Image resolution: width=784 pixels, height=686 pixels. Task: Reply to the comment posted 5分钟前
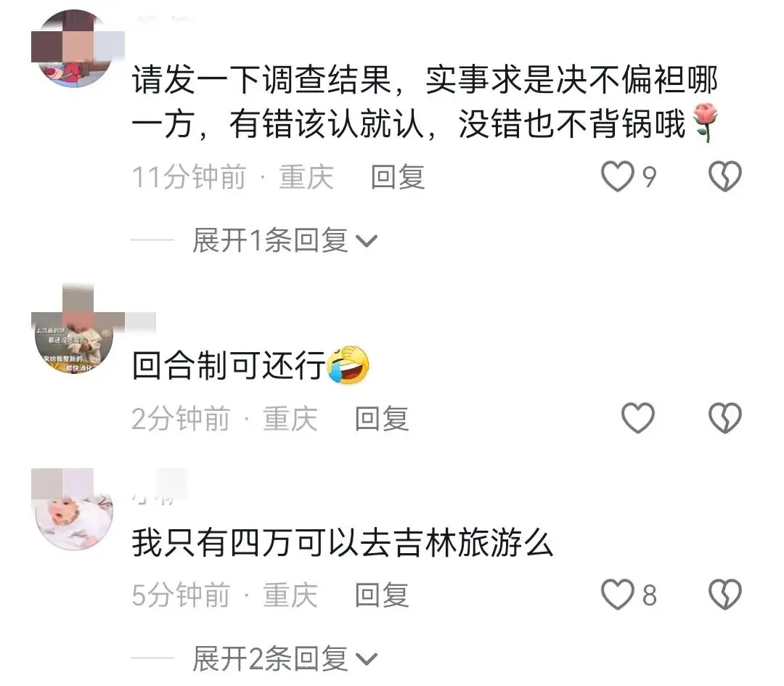click(x=382, y=595)
